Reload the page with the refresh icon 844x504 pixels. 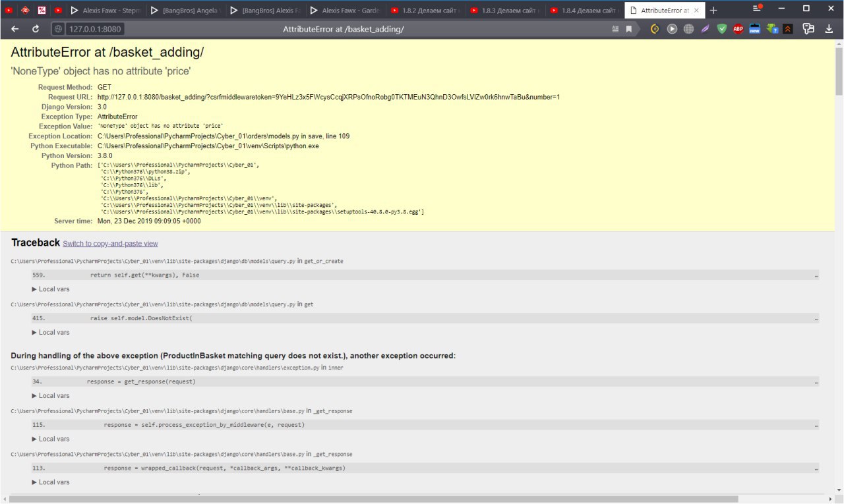click(36, 29)
